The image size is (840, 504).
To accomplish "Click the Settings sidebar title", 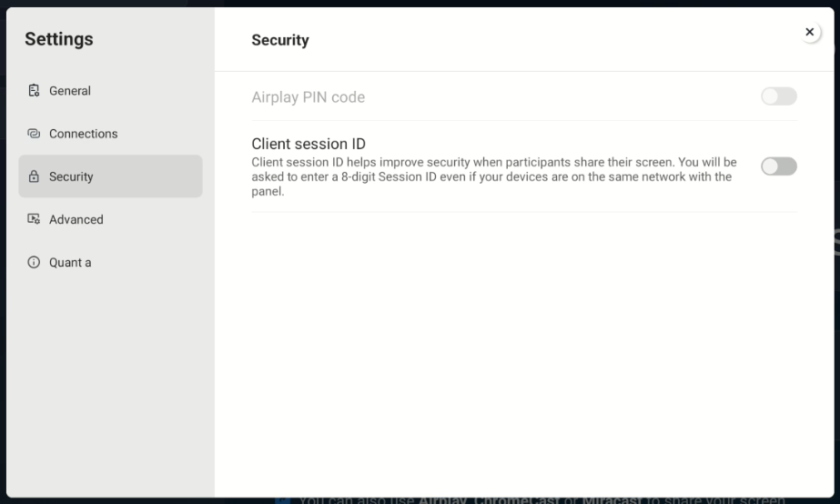I will tap(58, 39).
